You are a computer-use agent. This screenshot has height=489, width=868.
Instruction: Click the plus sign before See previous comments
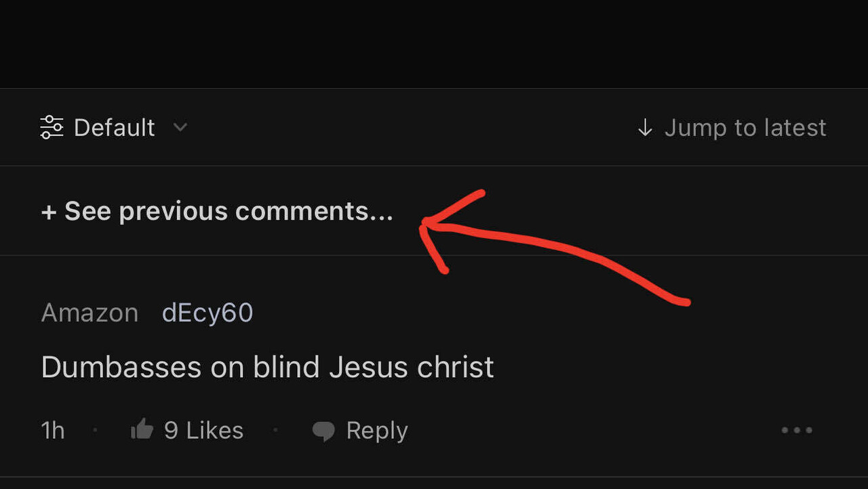[x=48, y=211]
